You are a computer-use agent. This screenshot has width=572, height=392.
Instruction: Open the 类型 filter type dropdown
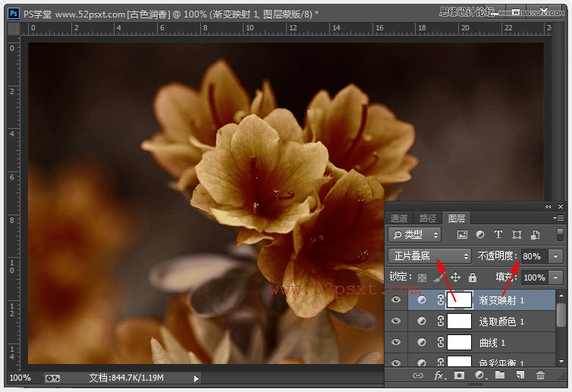tap(414, 235)
